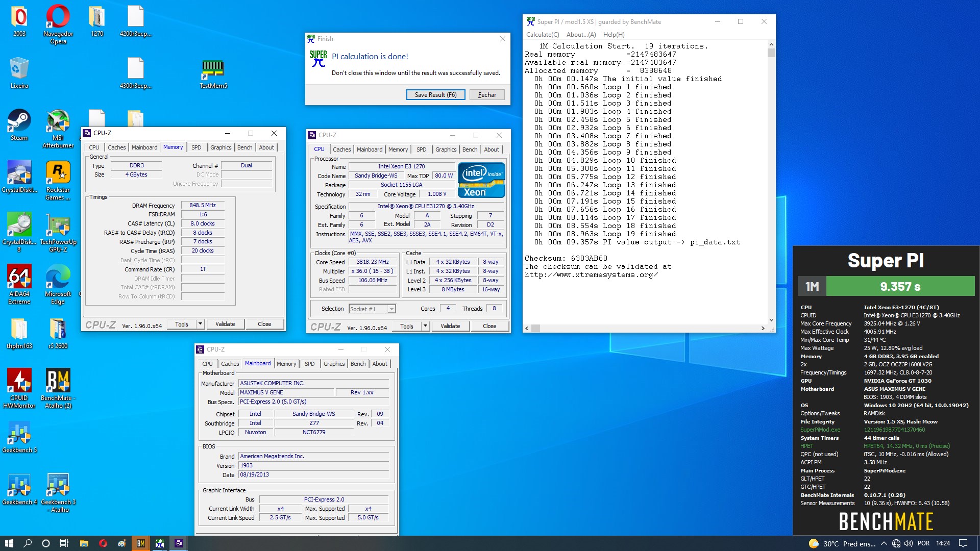Switch to the SPD tab in Memory CPU-Z window

click(x=197, y=147)
